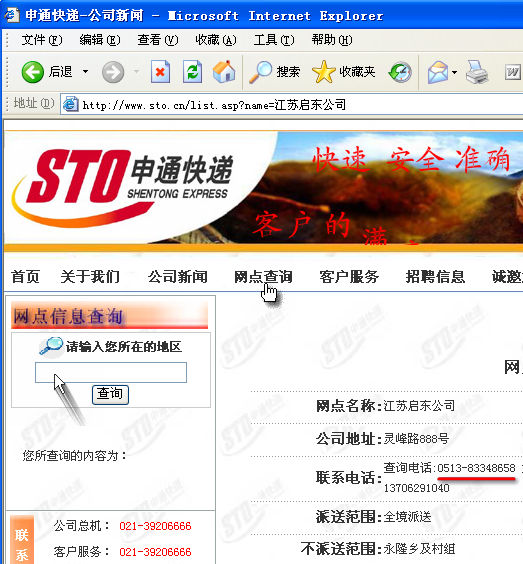
Task: Expand the Mail button dropdown arrow
Action: [454, 72]
